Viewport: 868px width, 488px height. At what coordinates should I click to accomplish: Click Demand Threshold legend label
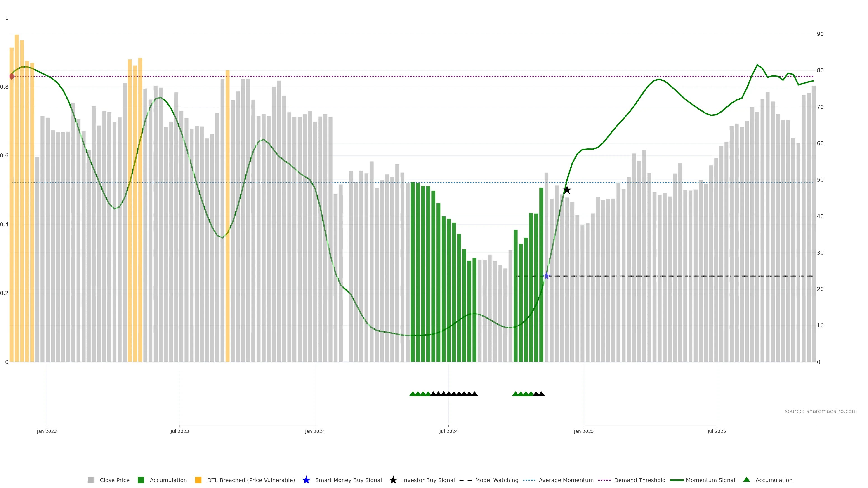coord(639,480)
